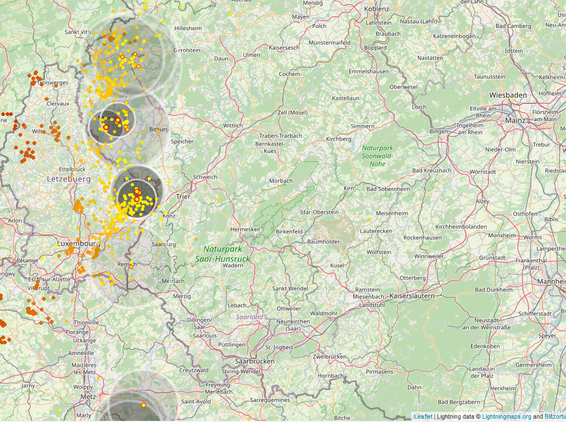The image size is (566, 422).
Task: Click the Koblenz city label
Action: 376,9
